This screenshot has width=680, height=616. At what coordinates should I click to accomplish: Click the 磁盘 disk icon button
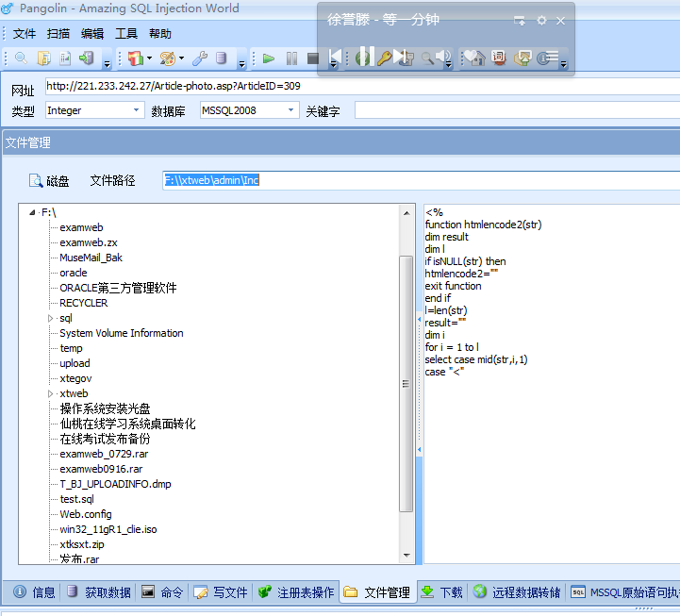click(x=49, y=180)
